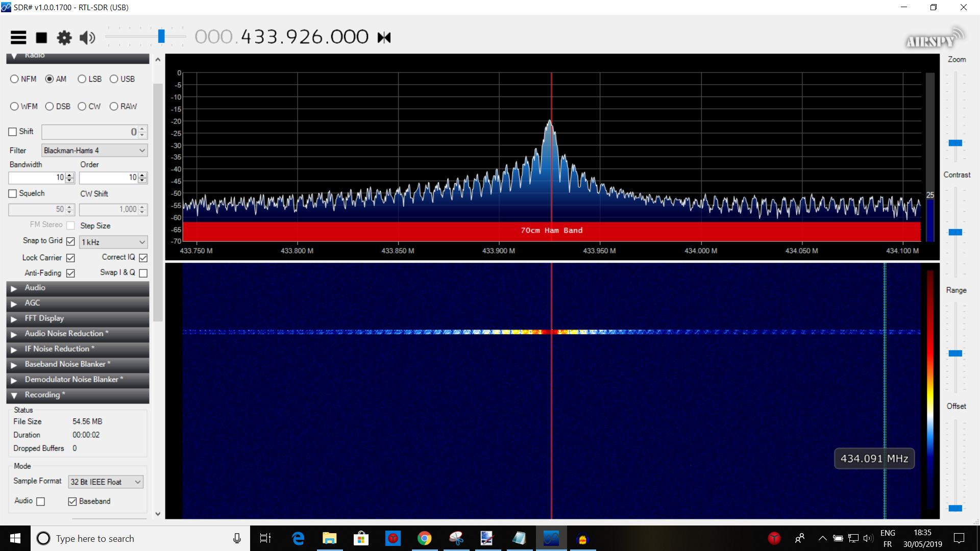The height and width of the screenshot is (551, 980).
Task: Launch Google Chrome from taskbar
Action: (x=424, y=538)
